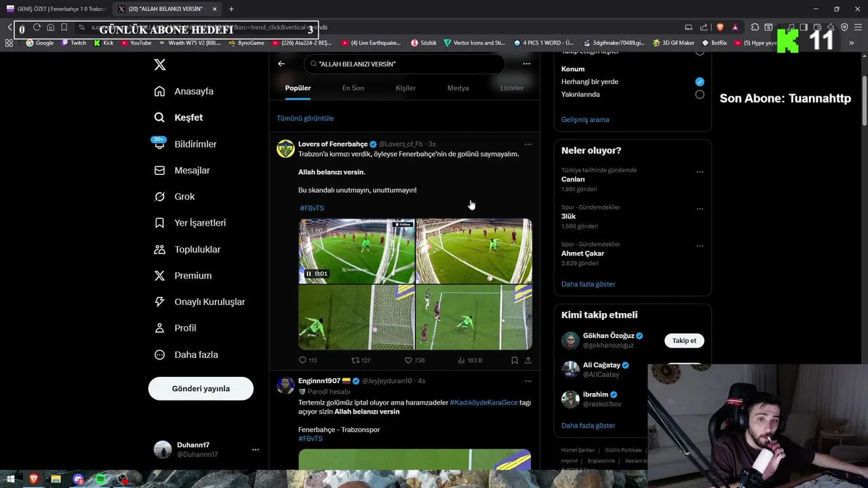Like the Lovers of Fenerbahçe post
Viewport: 868px width, 488px height.
414,361
